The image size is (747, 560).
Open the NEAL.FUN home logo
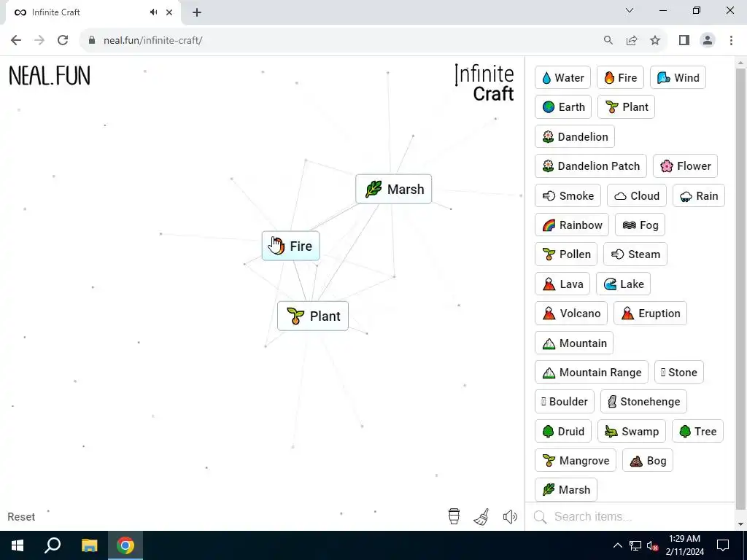[50, 76]
